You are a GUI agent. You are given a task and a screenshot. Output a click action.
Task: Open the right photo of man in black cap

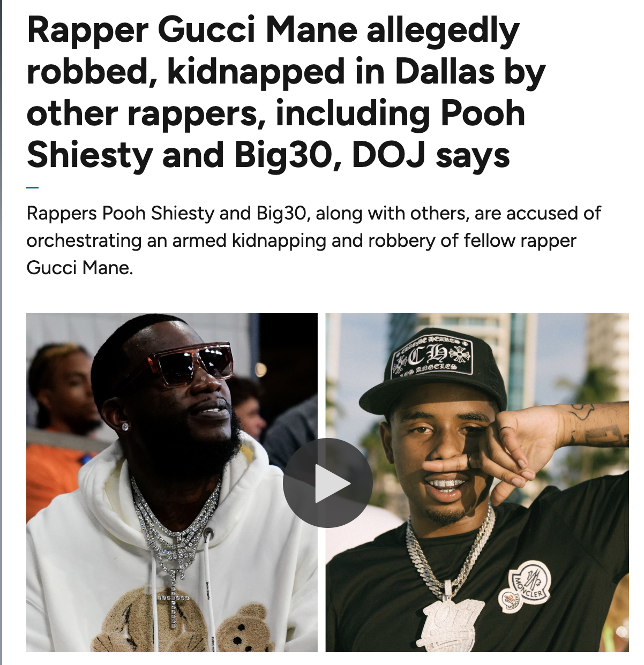pyautogui.click(x=477, y=482)
